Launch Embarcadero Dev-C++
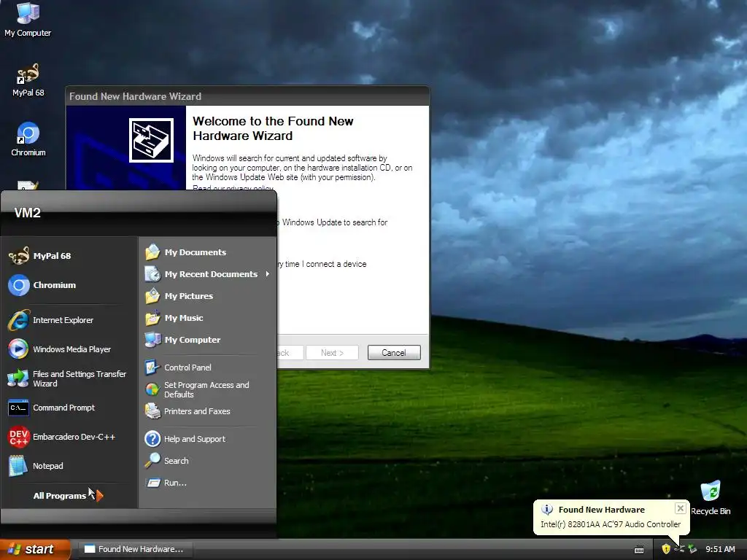 click(x=69, y=437)
